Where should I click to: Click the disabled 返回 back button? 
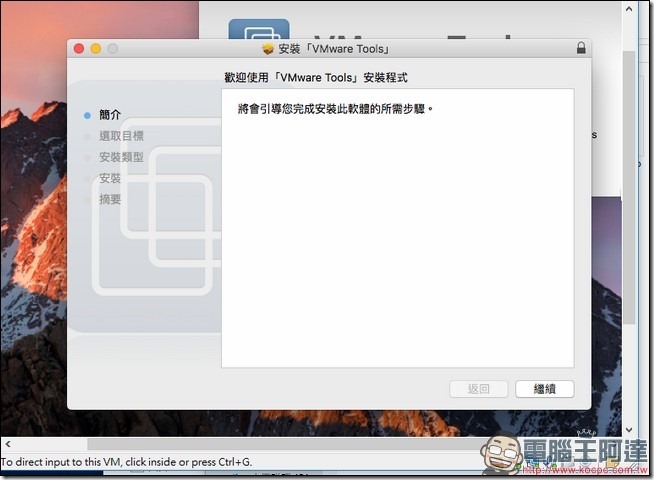[x=478, y=389]
